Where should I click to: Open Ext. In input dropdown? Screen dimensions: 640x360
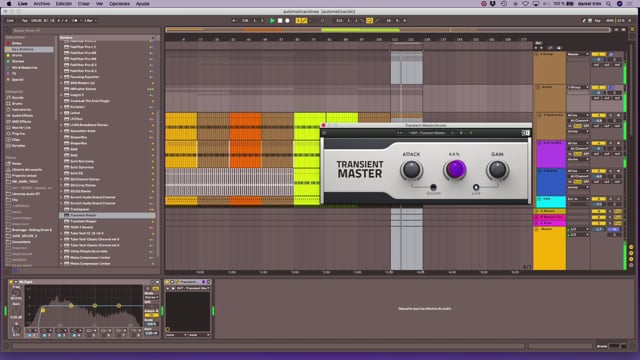point(578,199)
